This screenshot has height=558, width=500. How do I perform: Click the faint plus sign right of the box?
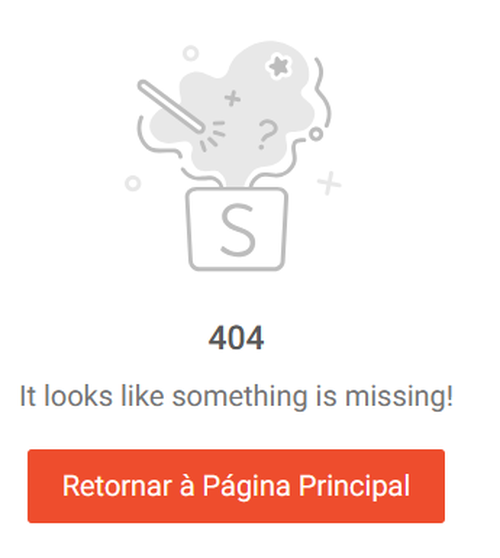click(x=329, y=183)
